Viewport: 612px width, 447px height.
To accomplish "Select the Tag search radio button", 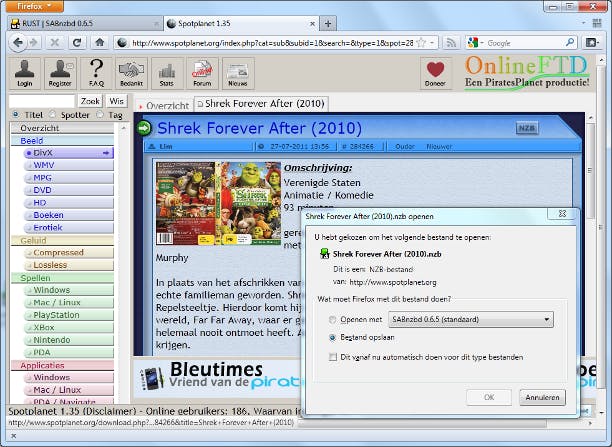I will pyautogui.click(x=100, y=114).
